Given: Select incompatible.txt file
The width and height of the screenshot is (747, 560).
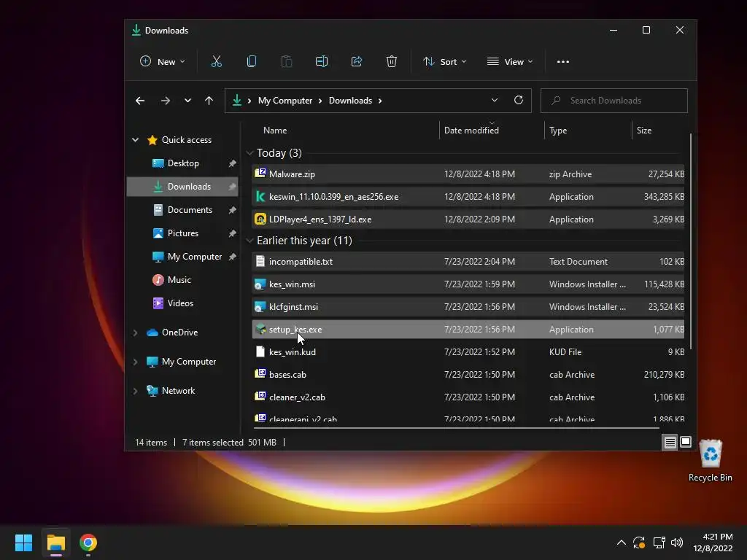Looking at the screenshot, I should 468,262.
